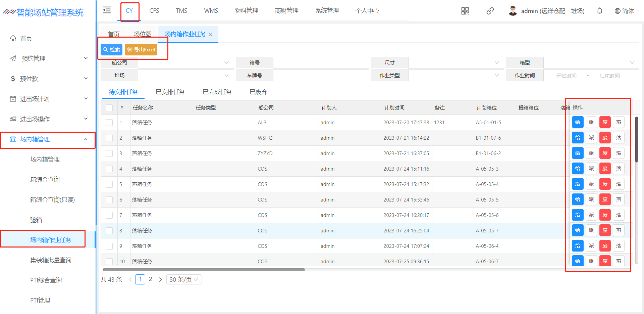The image size is (644, 314).
Task: Open the QR code icon in header
Action: click(x=465, y=11)
